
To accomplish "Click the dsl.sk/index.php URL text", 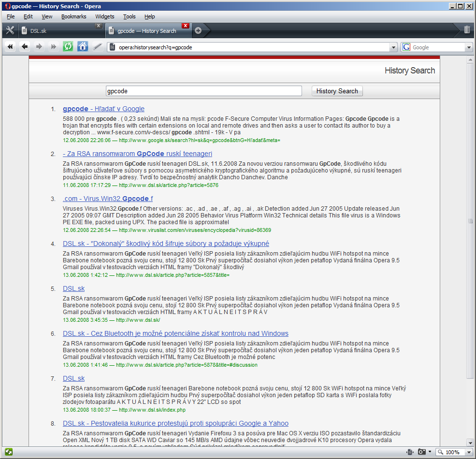I will coord(152,410).
